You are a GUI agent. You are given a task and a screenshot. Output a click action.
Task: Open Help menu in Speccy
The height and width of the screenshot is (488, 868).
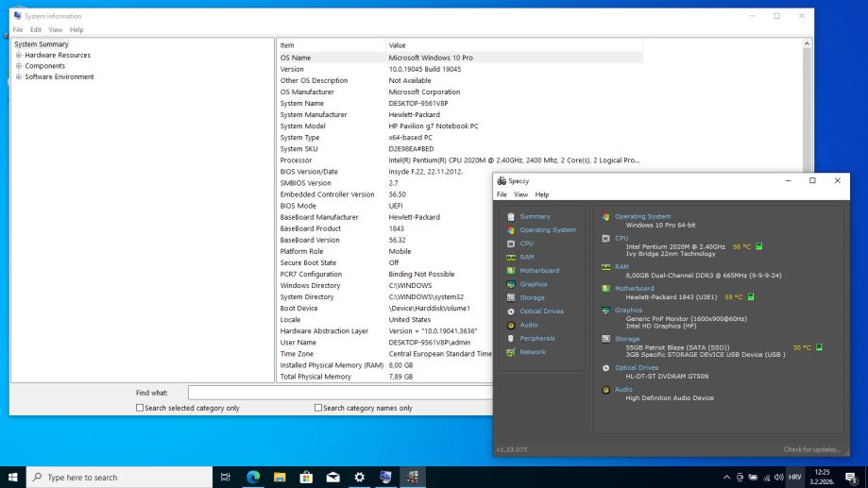pyautogui.click(x=542, y=194)
